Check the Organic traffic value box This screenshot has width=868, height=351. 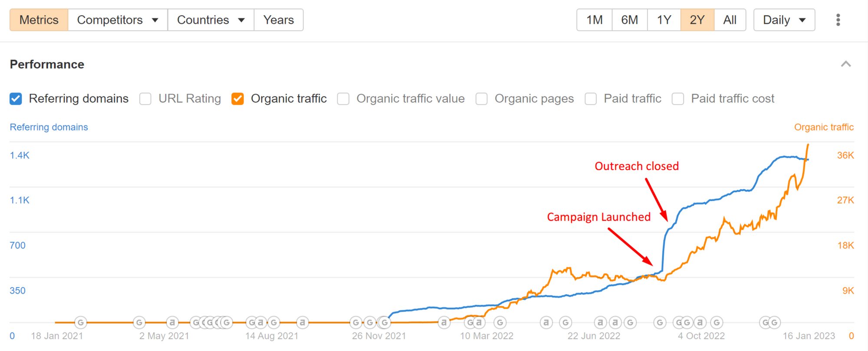[x=343, y=99]
